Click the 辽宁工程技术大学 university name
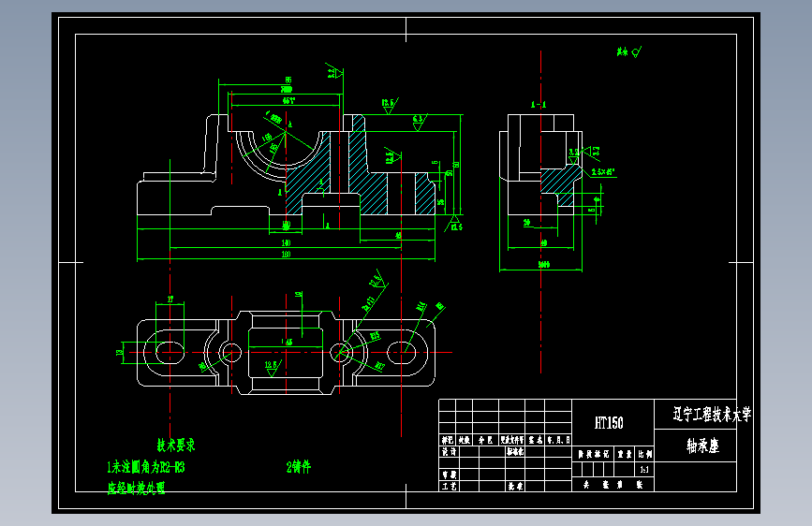 pyautogui.click(x=712, y=415)
